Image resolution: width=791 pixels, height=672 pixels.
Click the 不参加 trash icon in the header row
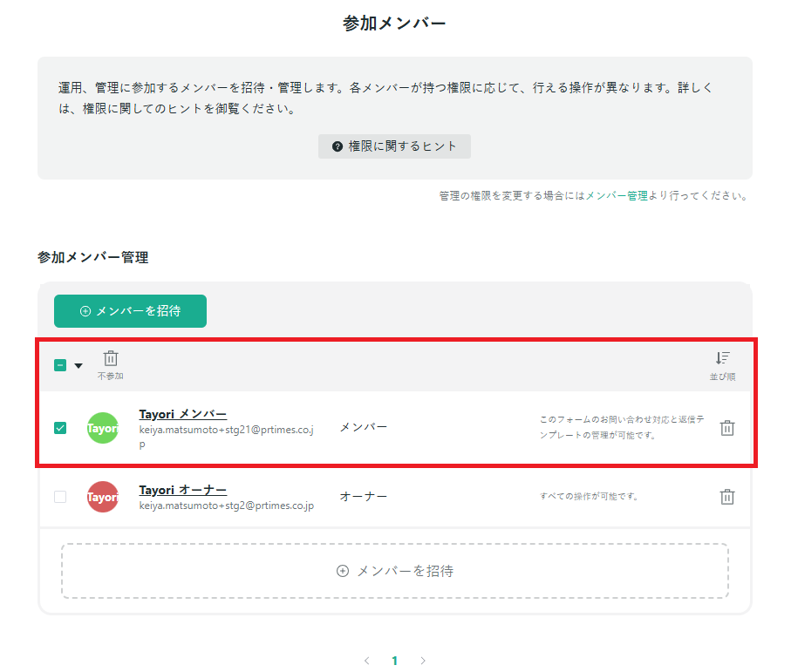coord(110,356)
